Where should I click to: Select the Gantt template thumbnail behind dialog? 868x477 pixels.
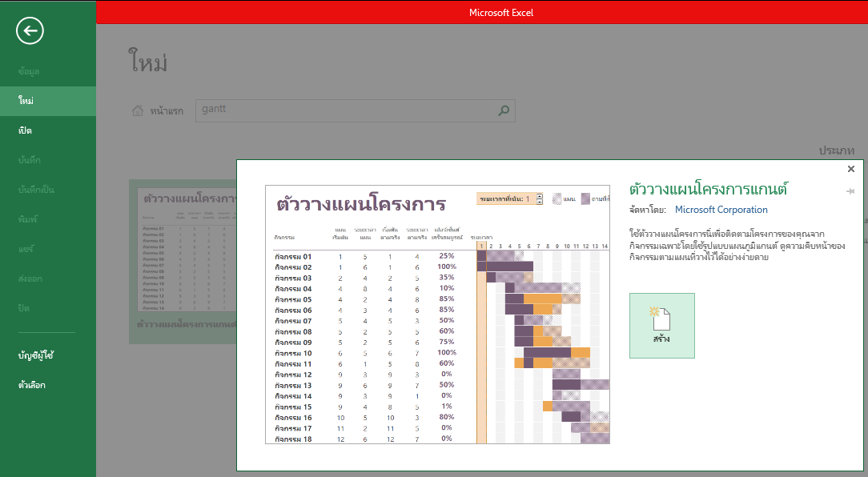click(x=183, y=261)
